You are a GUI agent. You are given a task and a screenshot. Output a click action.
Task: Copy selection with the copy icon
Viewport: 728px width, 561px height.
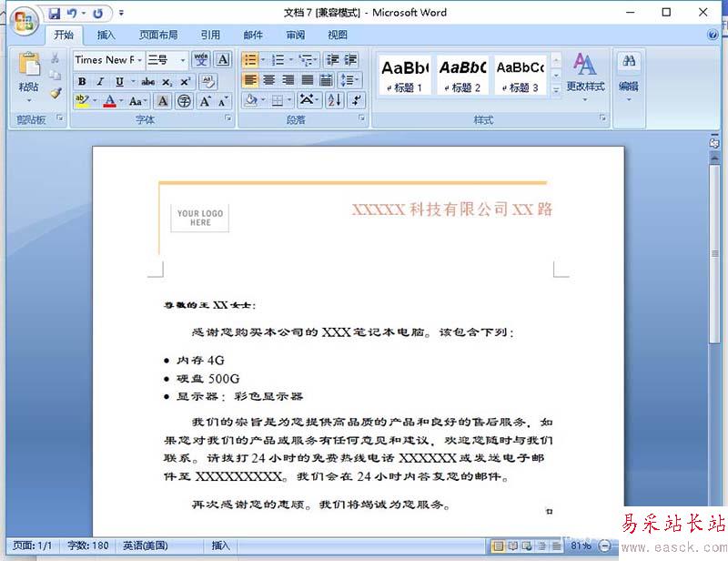point(56,75)
